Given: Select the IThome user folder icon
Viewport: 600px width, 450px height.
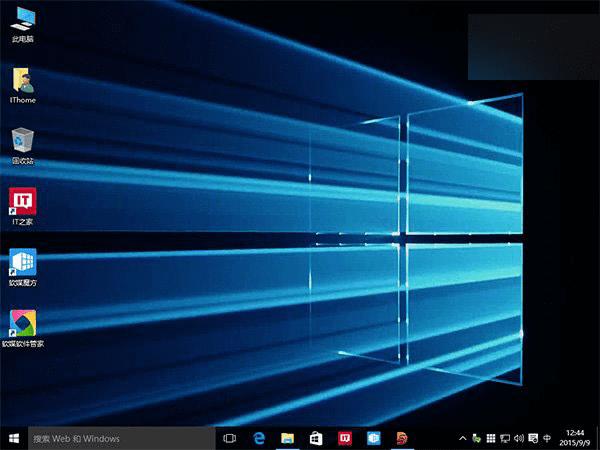Looking at the screenshot, I should pos(23,85).
